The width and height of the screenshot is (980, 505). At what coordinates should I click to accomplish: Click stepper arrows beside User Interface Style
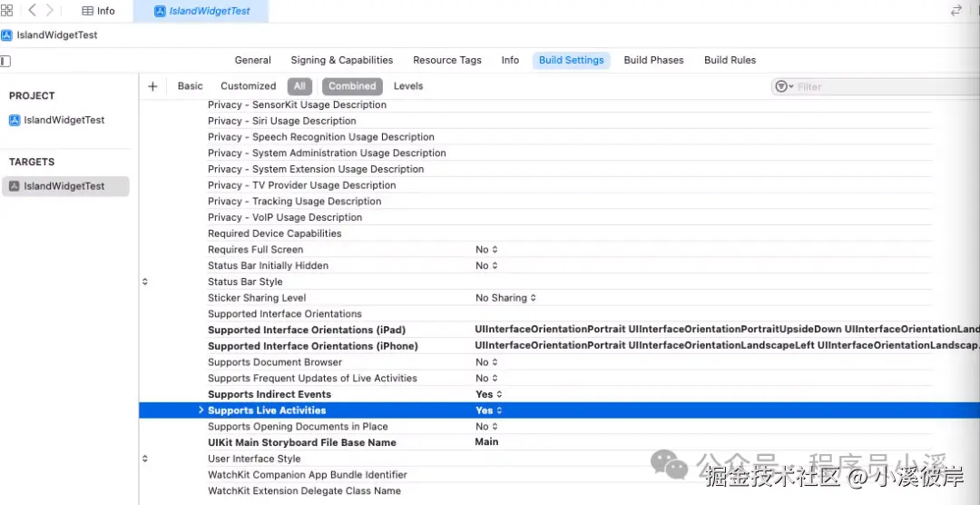coord(145,458)
